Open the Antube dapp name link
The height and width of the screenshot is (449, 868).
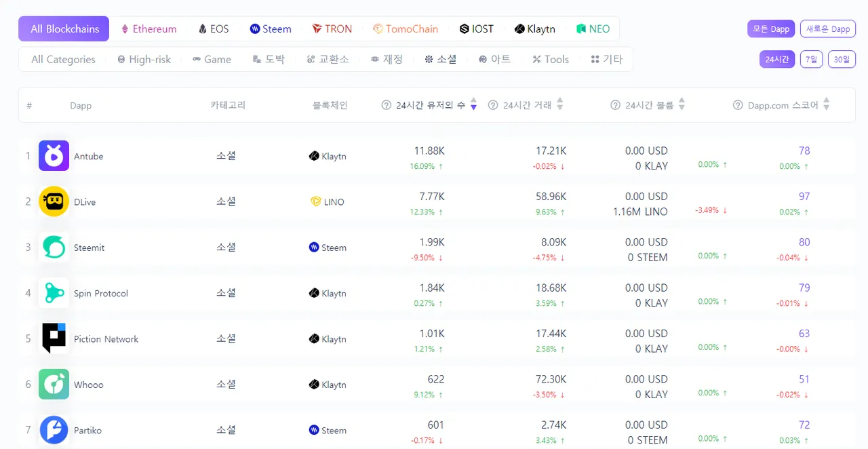(x=89, y=156)
